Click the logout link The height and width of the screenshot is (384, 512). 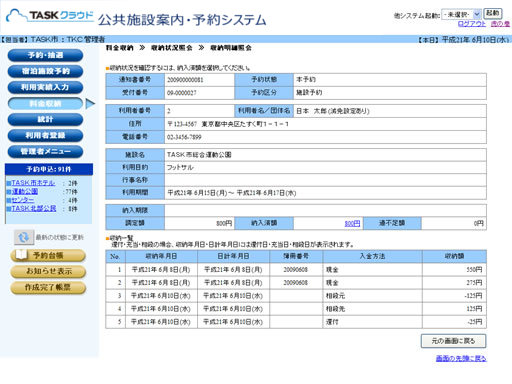[471, 24]
